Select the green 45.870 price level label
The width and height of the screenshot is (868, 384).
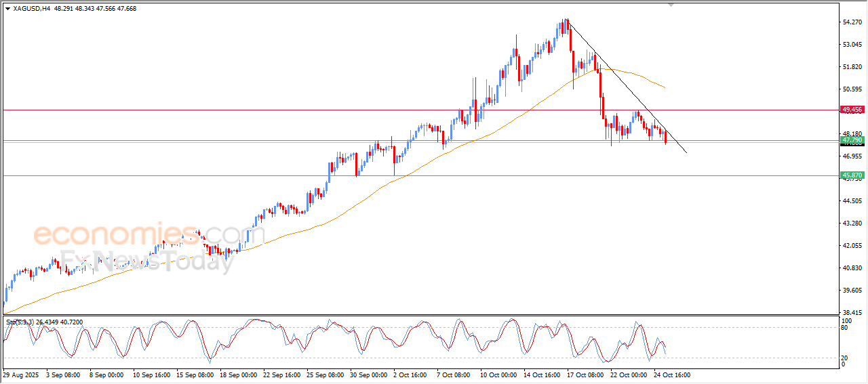tap(851, 175)
